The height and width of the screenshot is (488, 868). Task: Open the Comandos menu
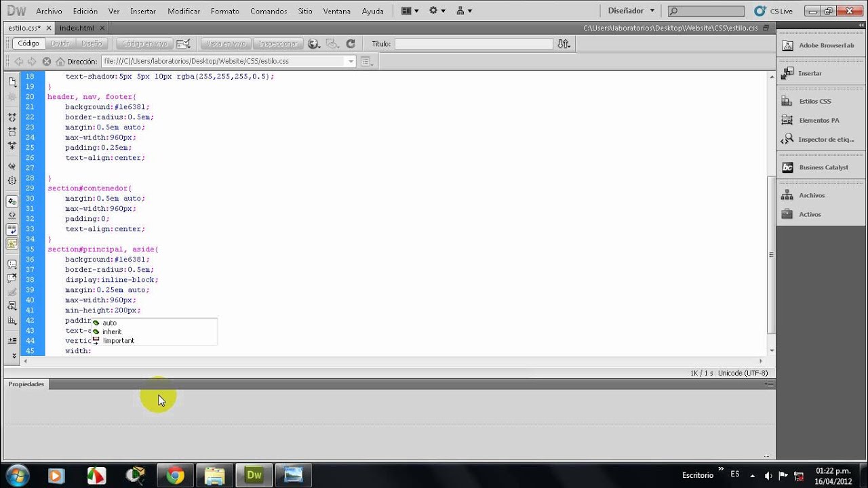269,11
